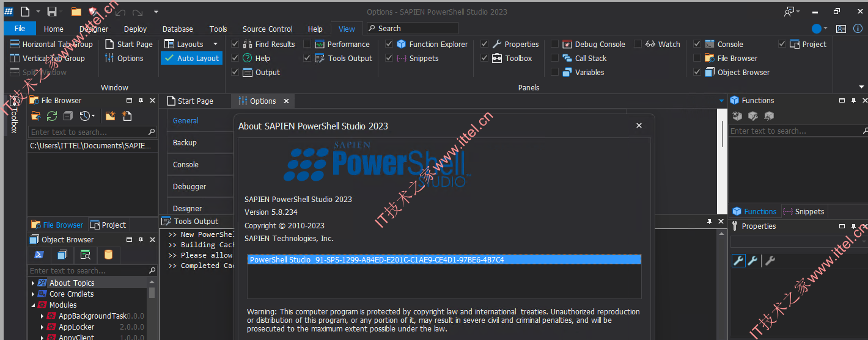Click the Options ribbon button in Window group

click(x=124, y=58)
